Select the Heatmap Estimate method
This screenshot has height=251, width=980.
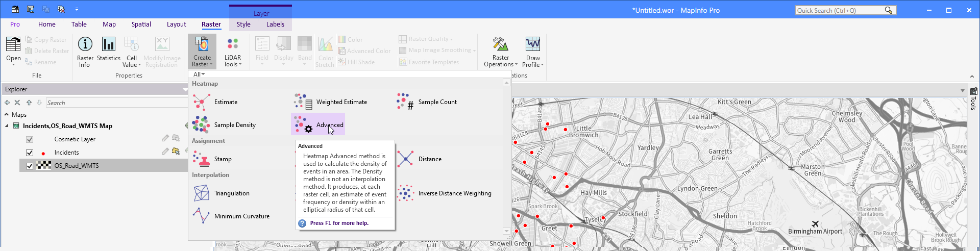click(x=216, y=102)
